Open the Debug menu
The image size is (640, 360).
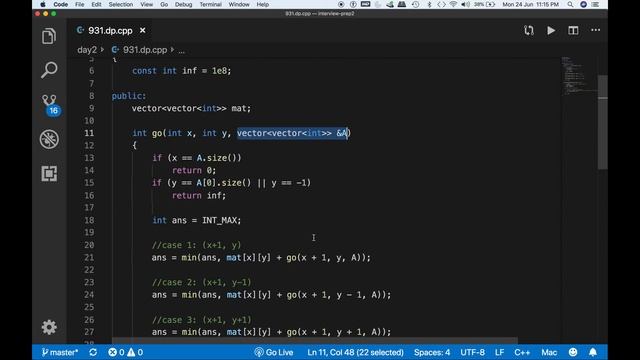click(x=184, y=4)
